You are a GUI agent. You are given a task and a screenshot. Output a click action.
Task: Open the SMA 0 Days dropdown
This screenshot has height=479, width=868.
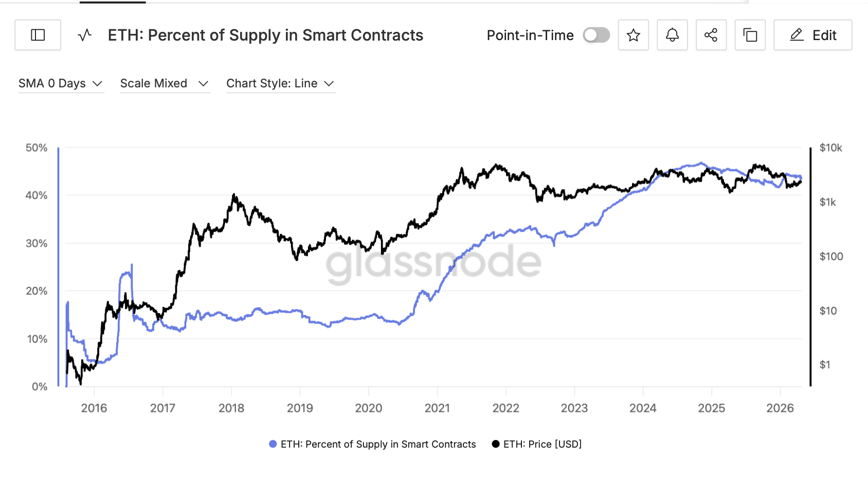(61, 83)
